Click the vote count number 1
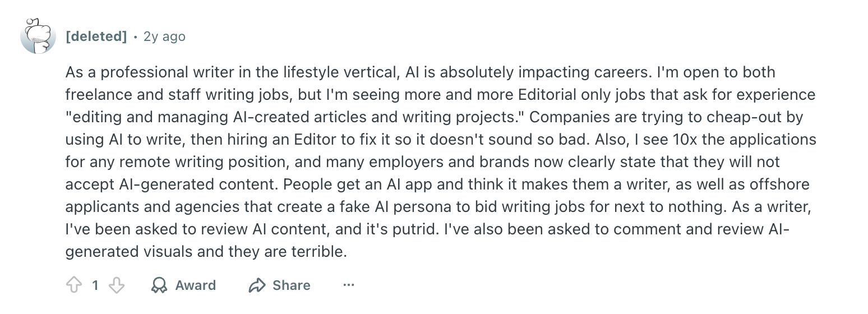Viewport: 868px width, 314px height. 95,285
